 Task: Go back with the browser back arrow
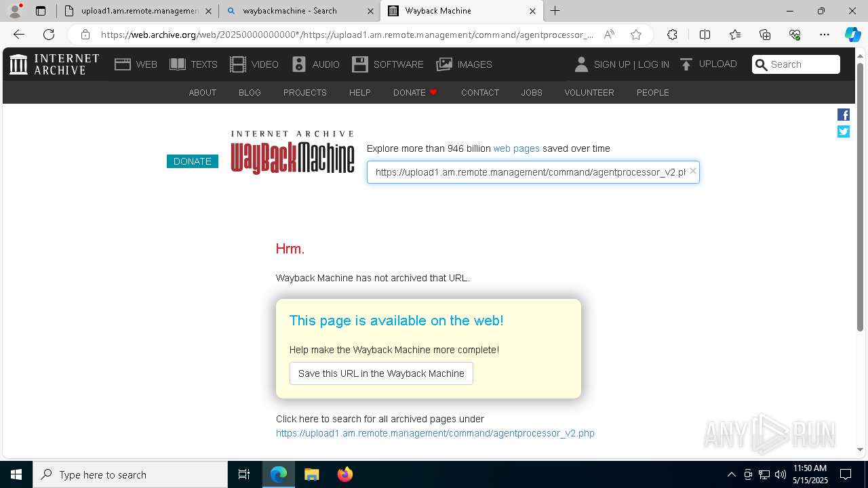click(19, 35)
